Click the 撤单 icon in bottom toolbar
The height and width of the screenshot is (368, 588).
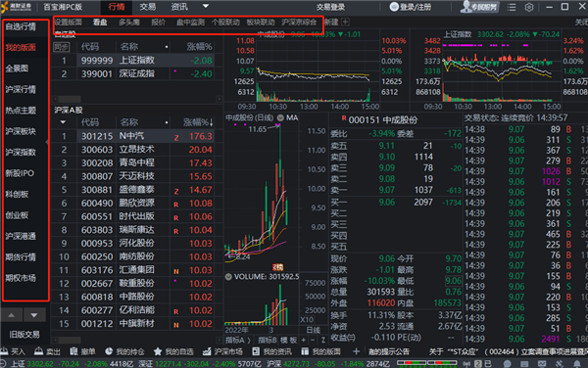tap(73, 351)
